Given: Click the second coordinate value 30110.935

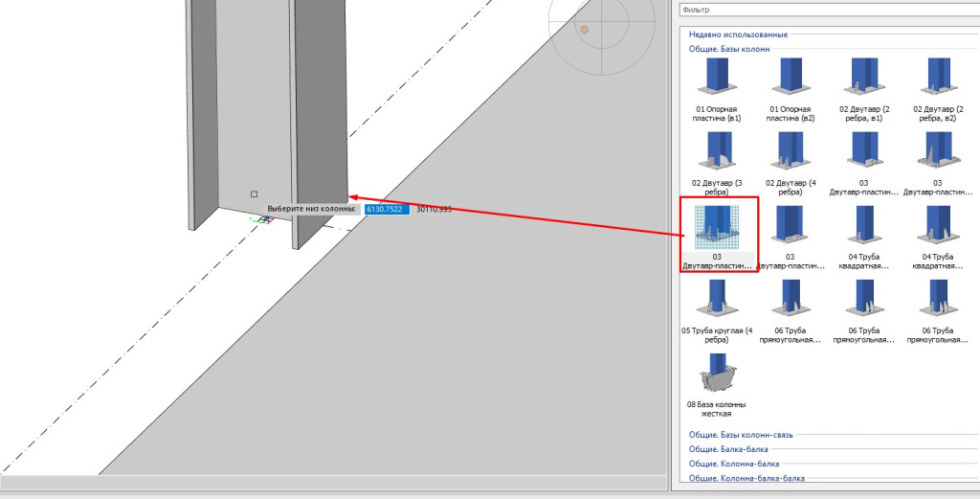Looking at the screenshot, I should [x=432, y=209].
